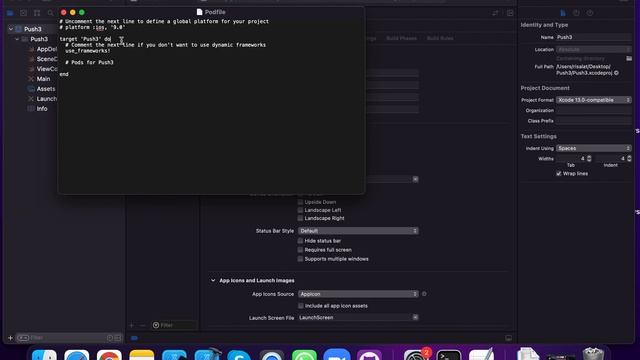This screenshot has height=360, width=640.
Task: Click the Organization input field
Action: point(593,111)
